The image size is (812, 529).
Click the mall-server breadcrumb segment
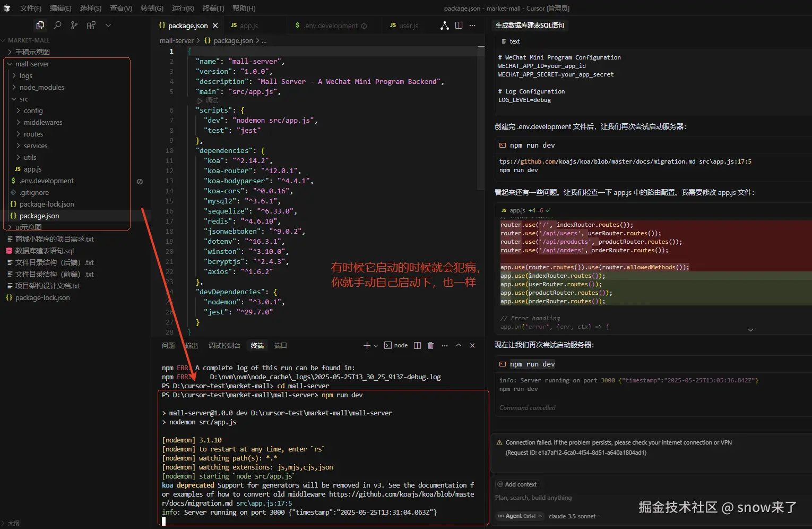point(177,40)
